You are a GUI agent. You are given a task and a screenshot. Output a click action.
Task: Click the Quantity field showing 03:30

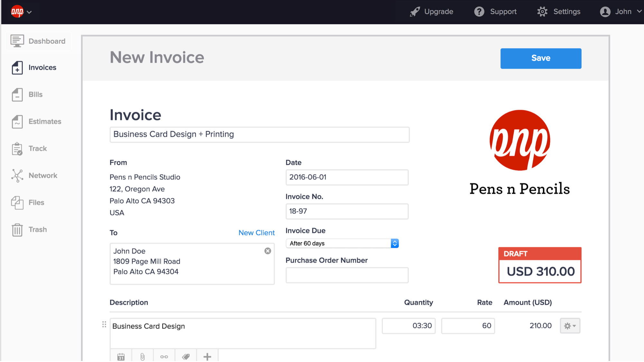tap(409, 326)
